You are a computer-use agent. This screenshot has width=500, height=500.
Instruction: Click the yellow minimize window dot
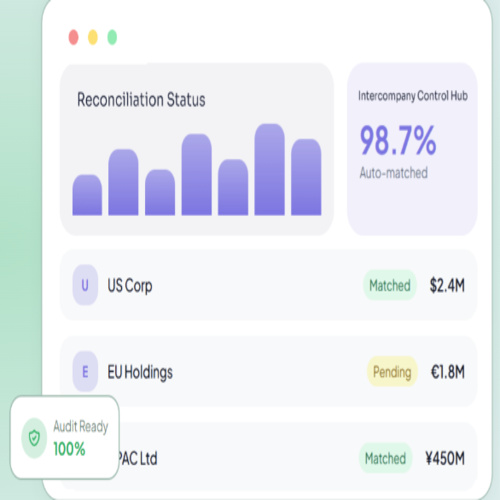click(x=93, y=37)
